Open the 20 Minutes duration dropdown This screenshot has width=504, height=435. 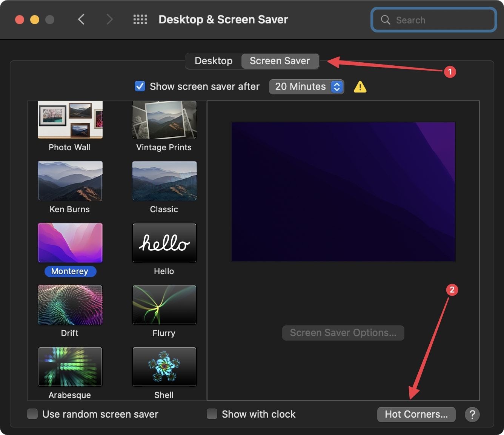point(306,86)
